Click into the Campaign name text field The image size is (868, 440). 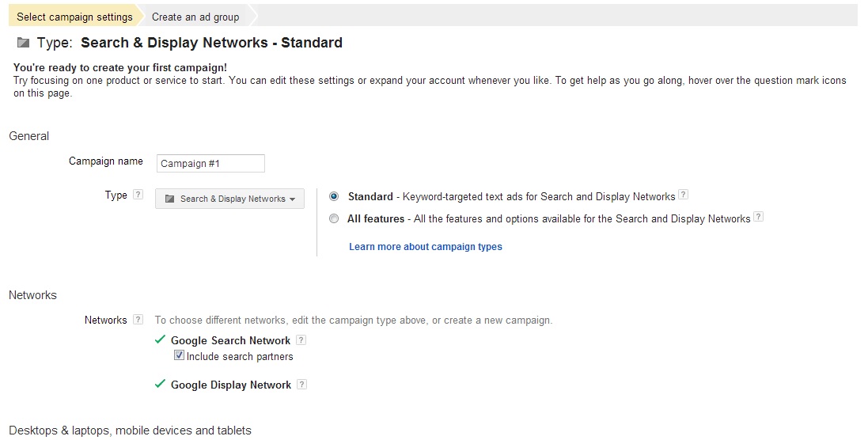coord(210,164)
